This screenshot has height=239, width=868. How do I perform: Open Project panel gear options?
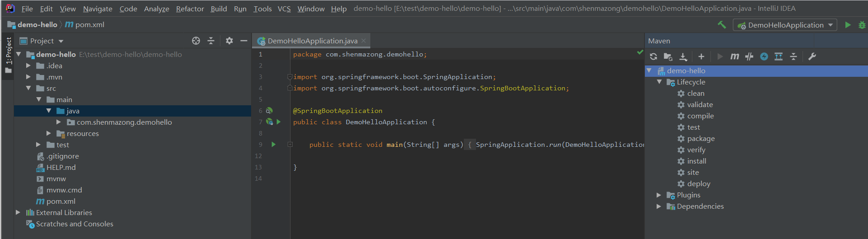click(x=229, y=41)
